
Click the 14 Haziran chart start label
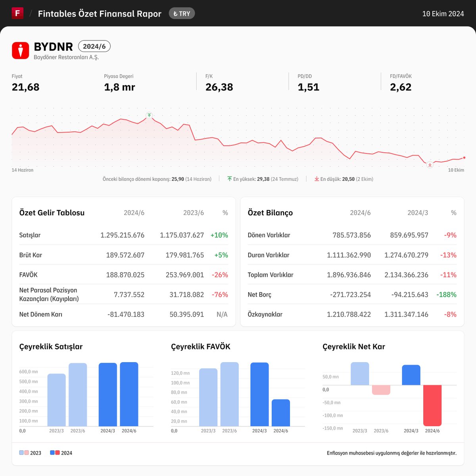23,170
